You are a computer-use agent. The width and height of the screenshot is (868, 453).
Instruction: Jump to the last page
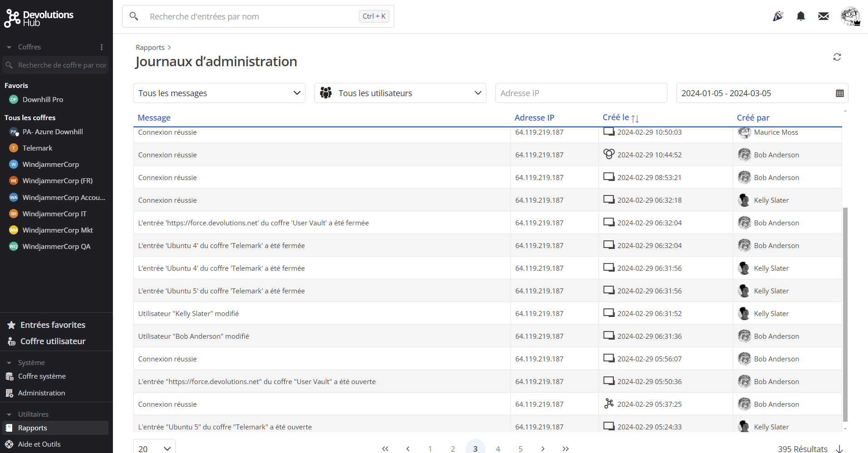coord(565,448)
